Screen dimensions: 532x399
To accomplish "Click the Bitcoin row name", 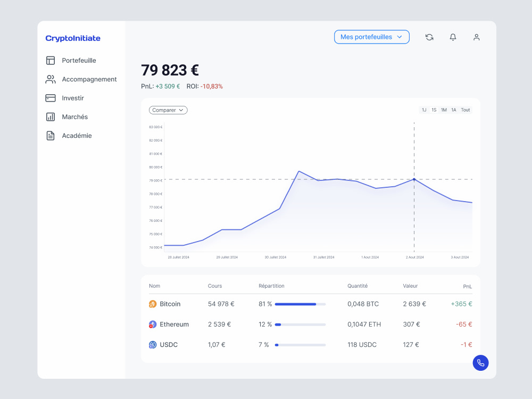I will point(170,304).
